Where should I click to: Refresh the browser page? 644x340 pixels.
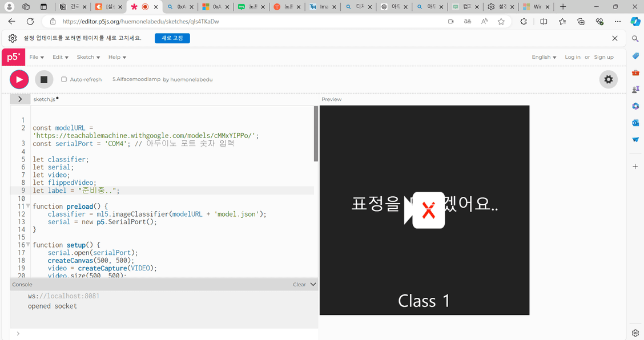tap(30, 21)
